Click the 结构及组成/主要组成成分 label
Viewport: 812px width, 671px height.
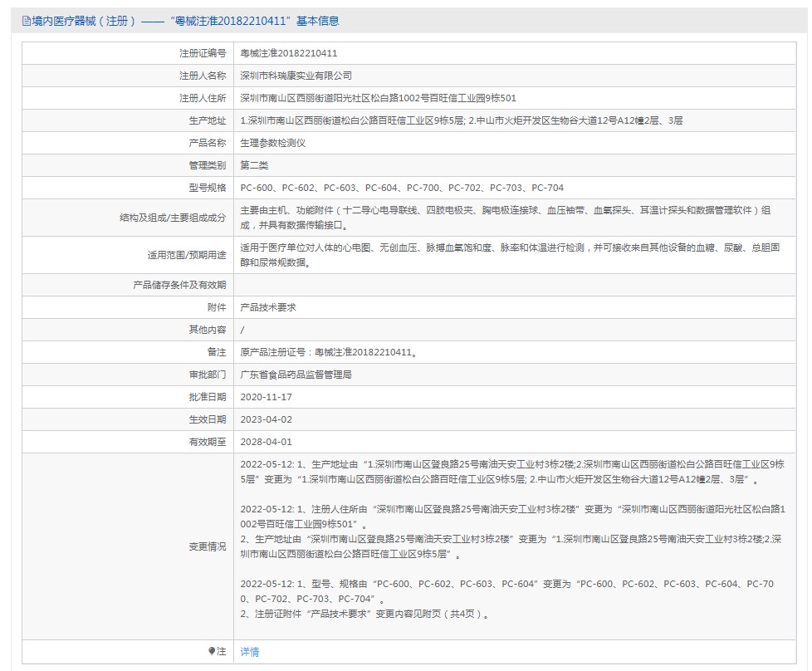click(x=173, y=218)
